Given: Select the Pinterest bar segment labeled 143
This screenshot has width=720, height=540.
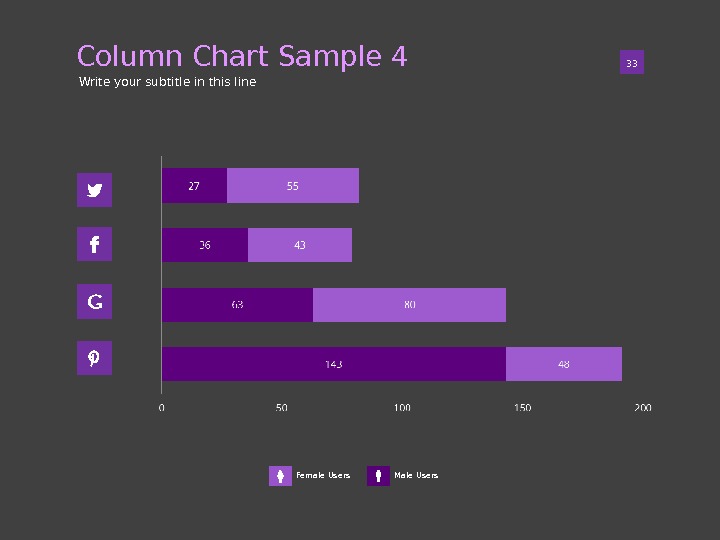Looking at the screenshot, I should point(333,364).
